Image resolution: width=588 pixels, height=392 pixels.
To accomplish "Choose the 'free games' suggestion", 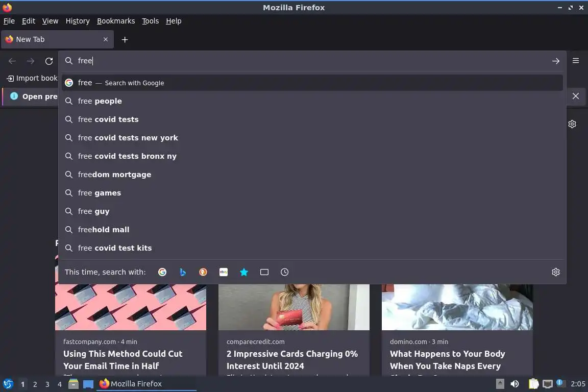I will point(312,193).
